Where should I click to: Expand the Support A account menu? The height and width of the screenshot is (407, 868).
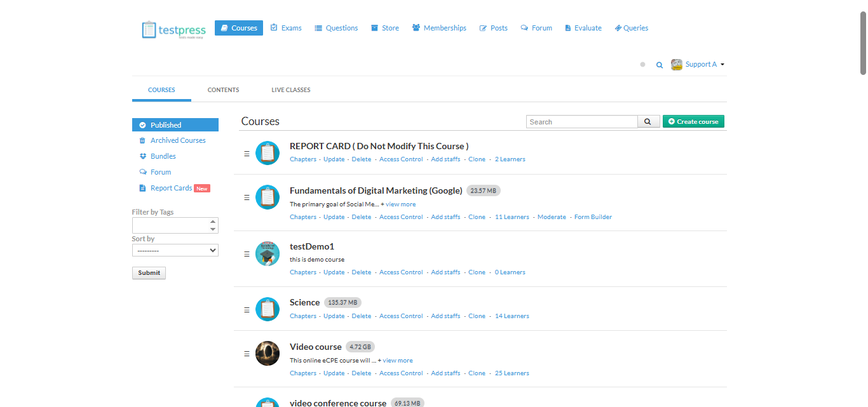coord(722,64)
